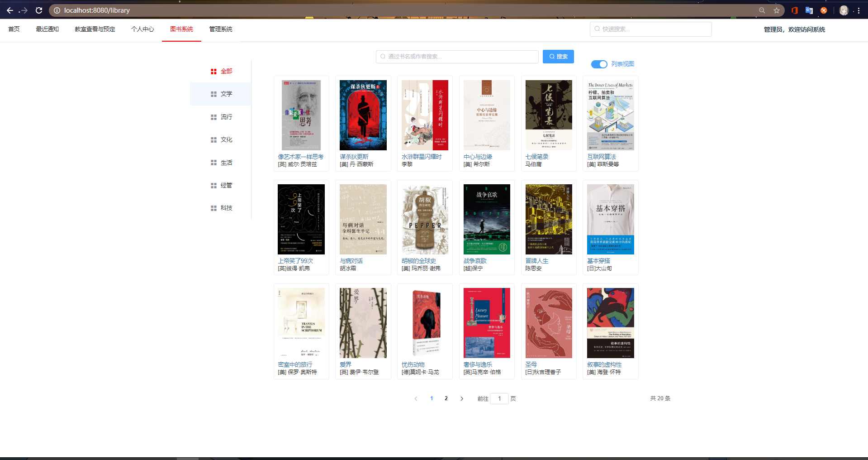Open the zoom magnifier icon in address bar

point(762,10)
